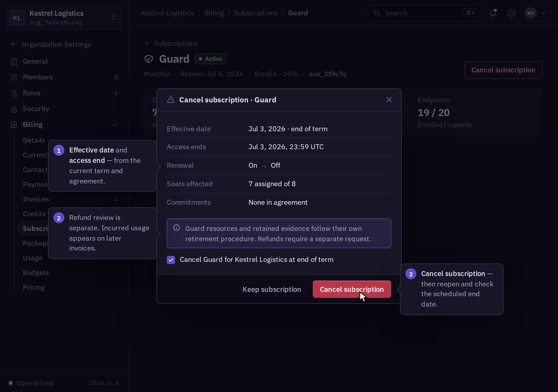Open the General settings page

tap(64, 62)
